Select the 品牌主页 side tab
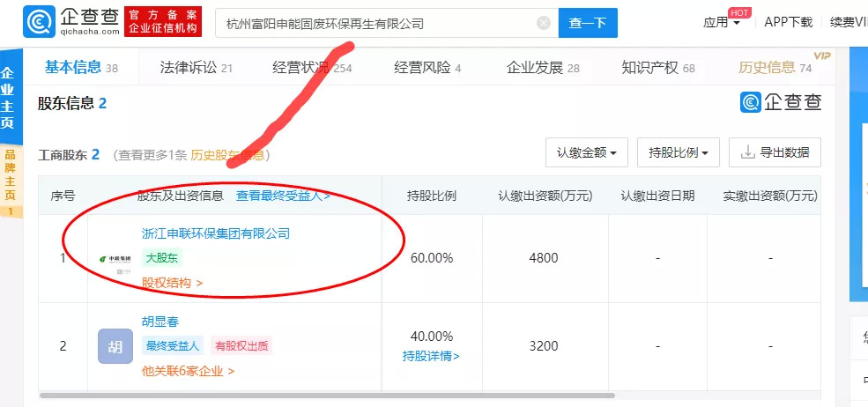This screenshot has width=868, height=407. 11,181
